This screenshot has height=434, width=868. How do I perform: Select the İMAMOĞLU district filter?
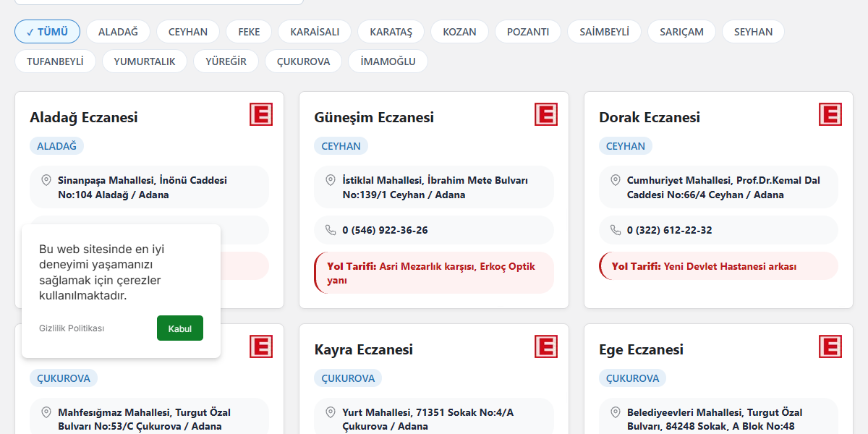click(x=388, y=61)
